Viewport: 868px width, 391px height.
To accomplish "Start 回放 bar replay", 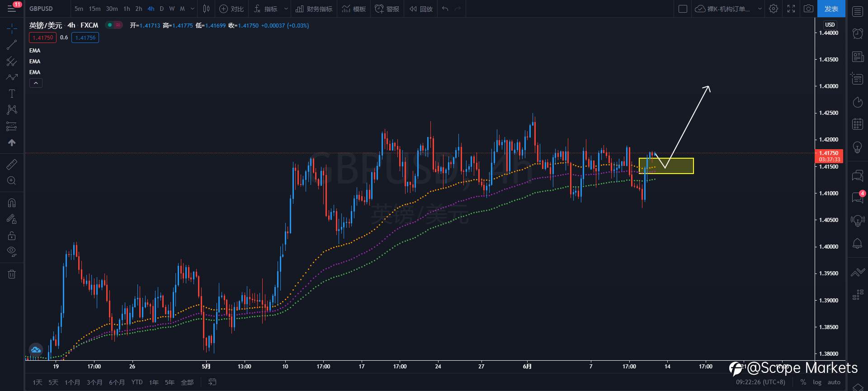I will (421, 9).
